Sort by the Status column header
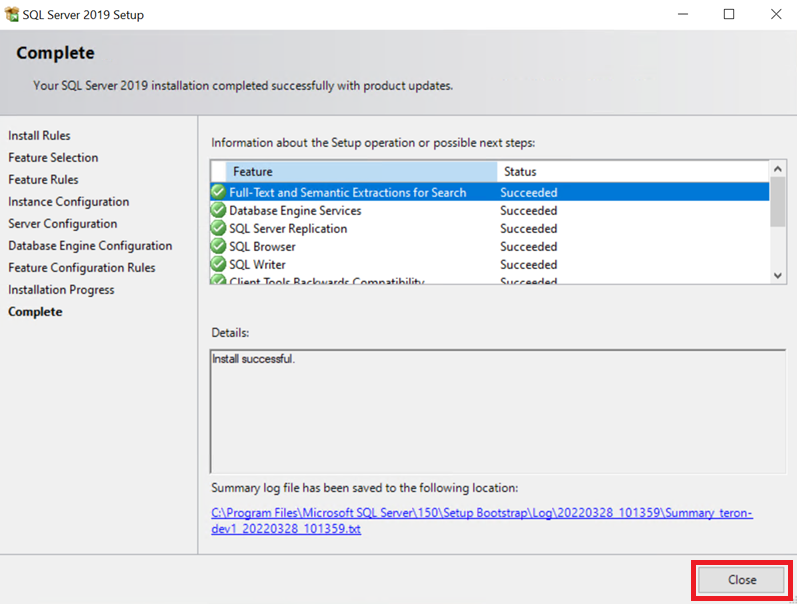This screenshot has width=797, height=604. [630, 171]
